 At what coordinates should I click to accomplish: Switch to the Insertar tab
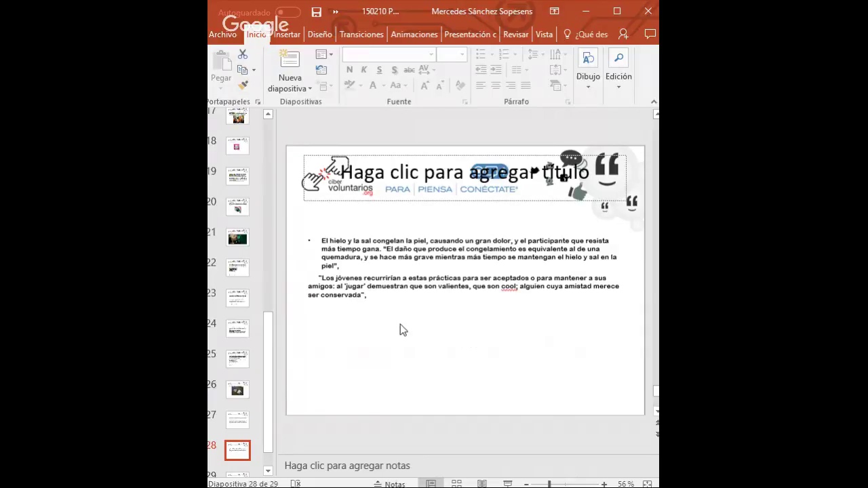pyautogui.click(x=287, y=35)
